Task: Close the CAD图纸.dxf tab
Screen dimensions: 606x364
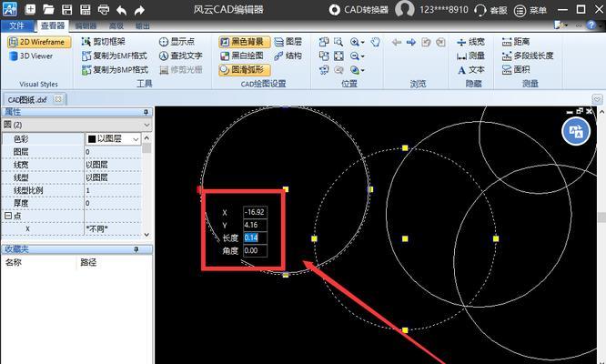Action: pos(58,99)
